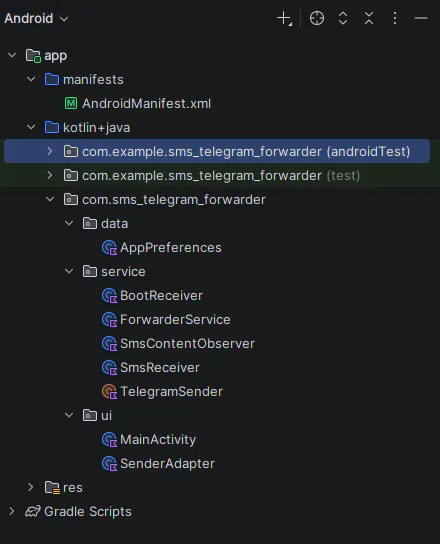Select the data package label
The image size is (440, 544).
(x=115, y=223)
